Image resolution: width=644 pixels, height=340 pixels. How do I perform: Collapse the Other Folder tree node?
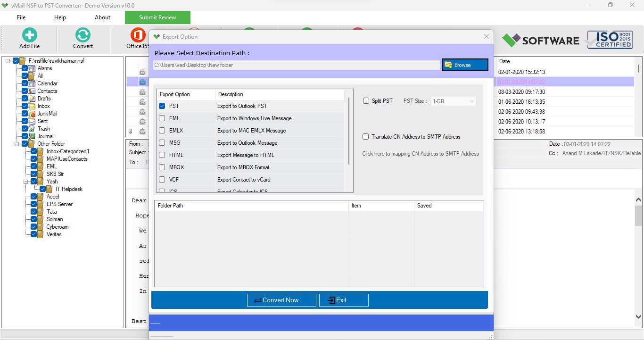point(17,144)
